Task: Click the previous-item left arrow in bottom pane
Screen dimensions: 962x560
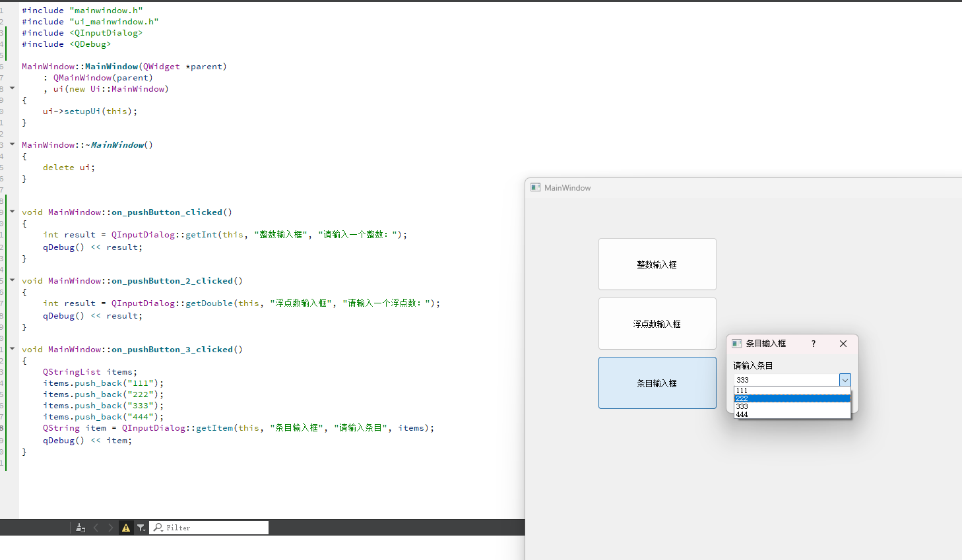Action: tap(96, 527)
